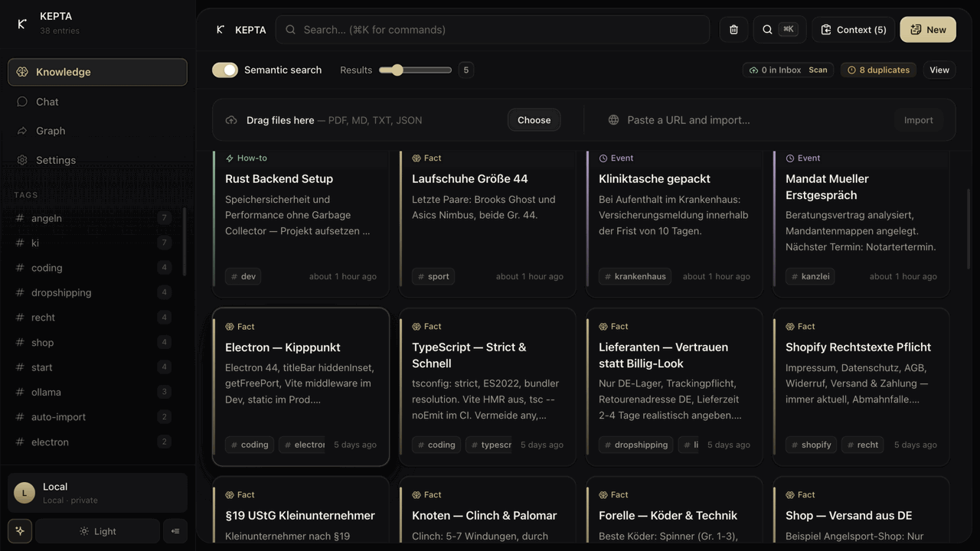View the duplicates
This screenshot has width=980, height=551.
[x=939, y=70]
